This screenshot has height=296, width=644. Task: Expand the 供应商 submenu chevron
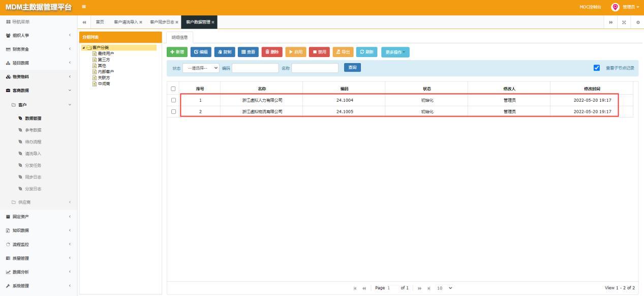tap(70, 202)
